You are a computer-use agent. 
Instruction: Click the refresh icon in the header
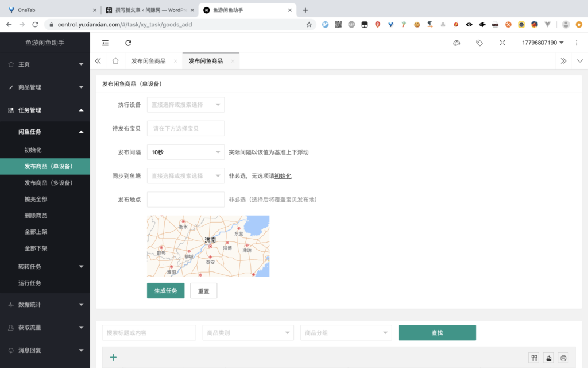128,43
